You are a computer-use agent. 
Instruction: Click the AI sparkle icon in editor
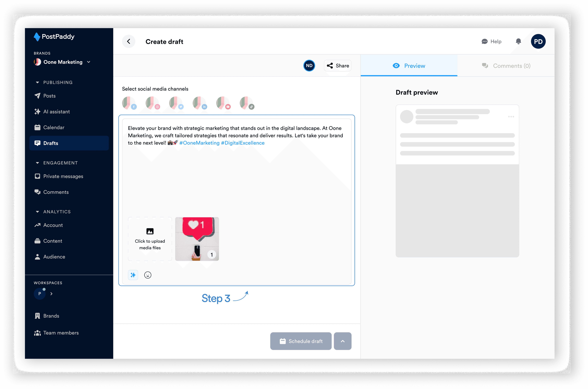click(x=133, y=275)
